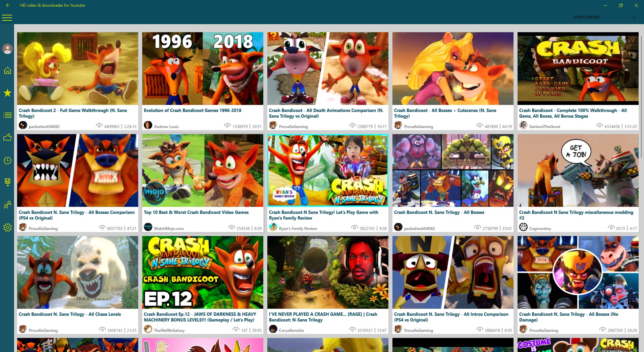
Task: Open 'JAWS OF DARKNESS' Ep.12 video title
Action: coord(200,317)
